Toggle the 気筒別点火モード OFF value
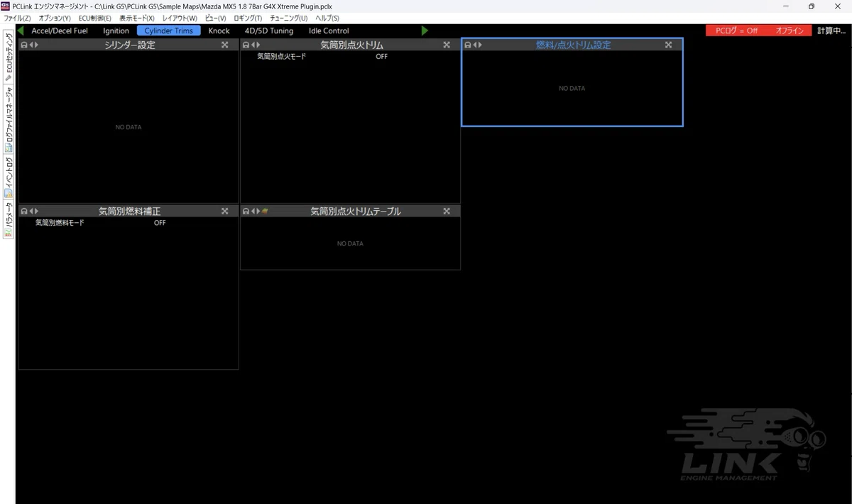 tap(382, 56)
